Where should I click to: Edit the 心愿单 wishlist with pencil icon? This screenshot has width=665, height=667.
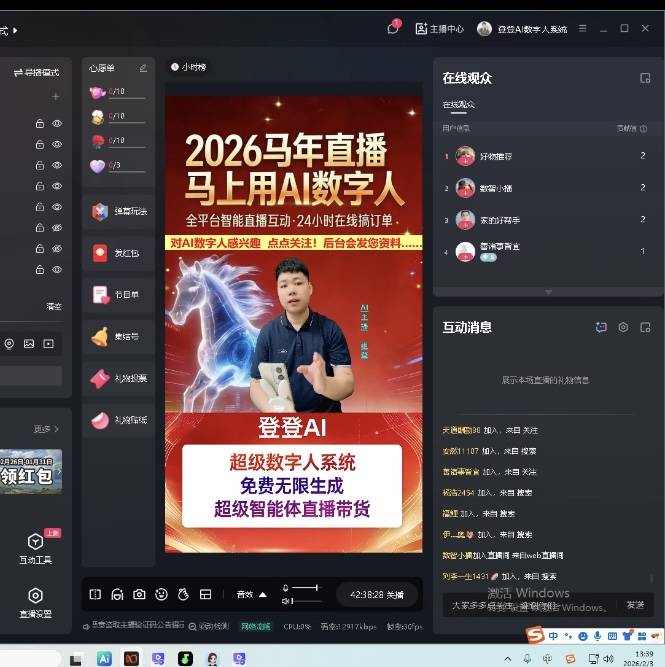pyautogui.click(x=143, y=68)
